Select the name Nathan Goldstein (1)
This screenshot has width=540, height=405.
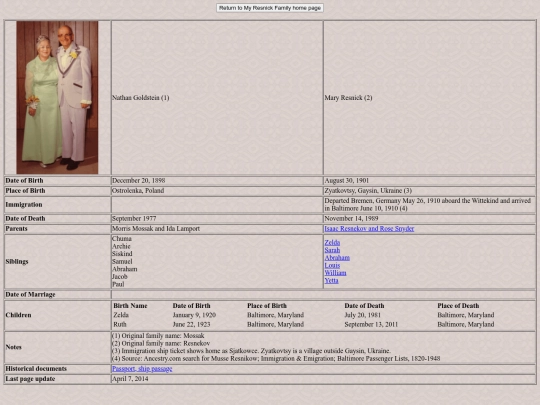pyautogui.click(x=141, y=98)
